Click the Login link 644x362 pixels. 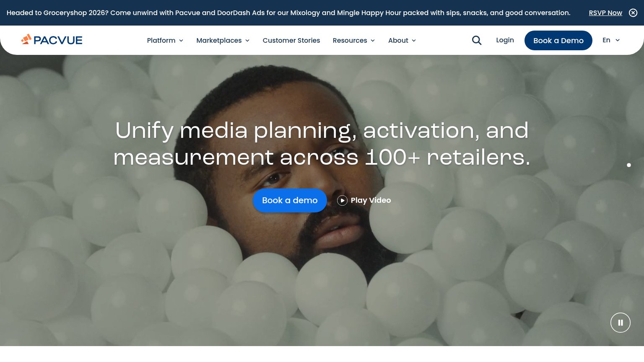point(505,40)
